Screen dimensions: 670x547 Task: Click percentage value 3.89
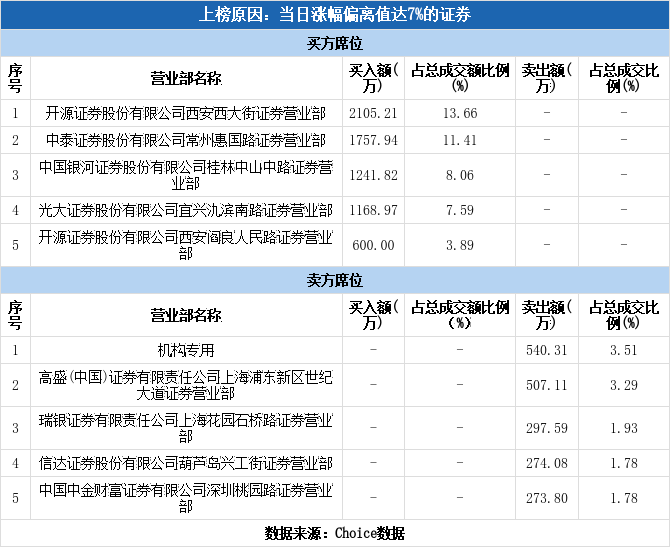coord(460,245)
